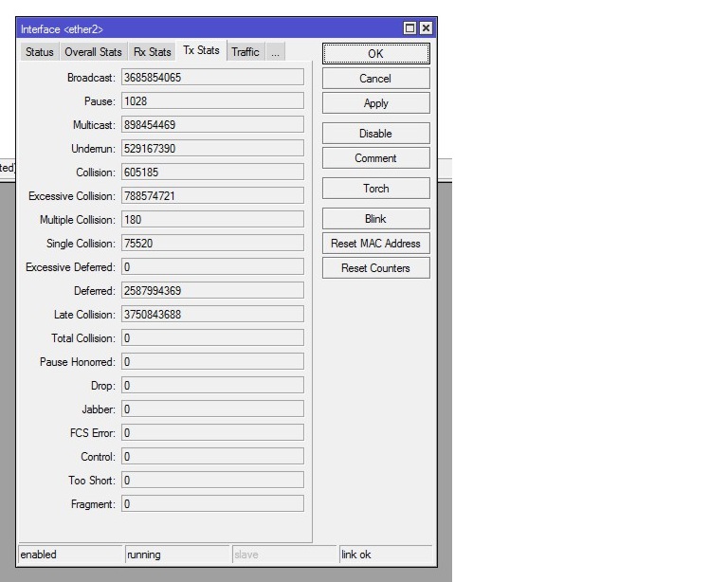This screenshot has width=728, height=582.
Task: Launch the Torch tool
Action: 375,189
